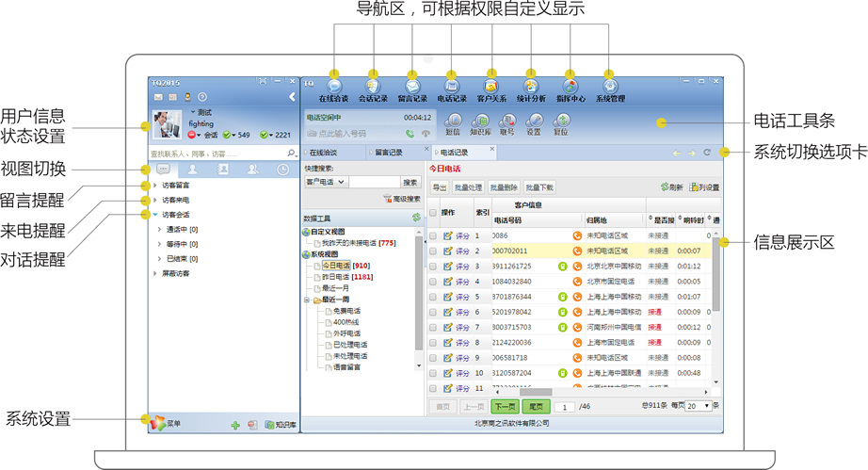Open 系统管理 in top navigation

click(609, 88)
